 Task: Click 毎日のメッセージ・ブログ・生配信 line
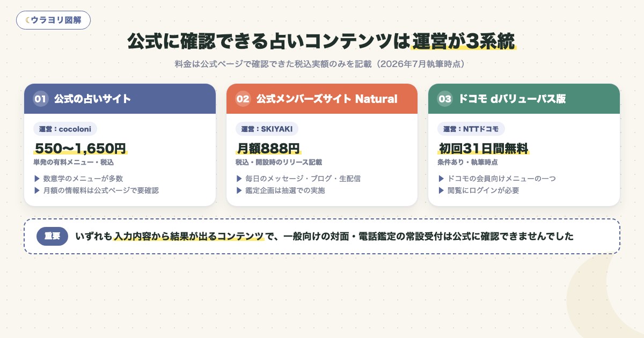[303, 179]
